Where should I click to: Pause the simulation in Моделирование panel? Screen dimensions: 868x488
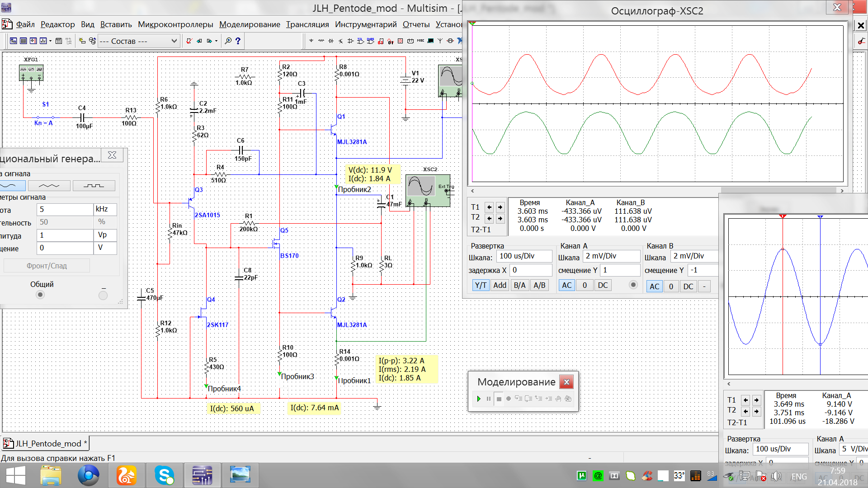pos(488,399)
